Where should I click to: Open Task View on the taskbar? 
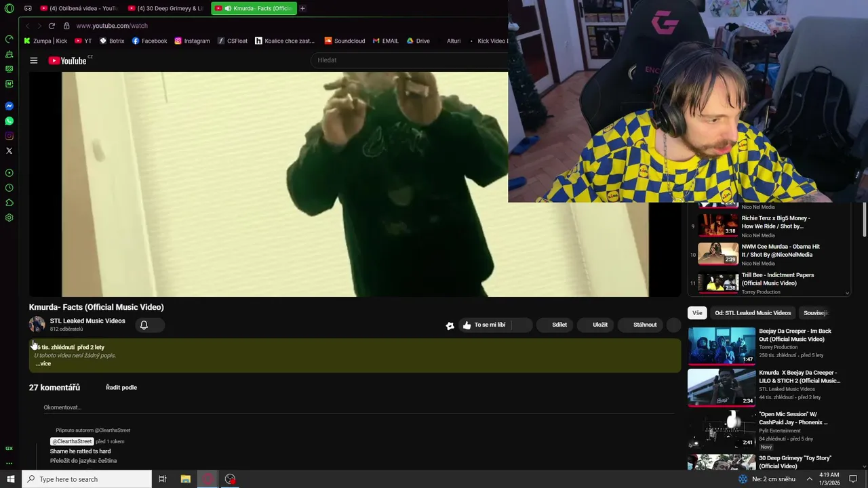pyautogui.click(x=163, y=479)
